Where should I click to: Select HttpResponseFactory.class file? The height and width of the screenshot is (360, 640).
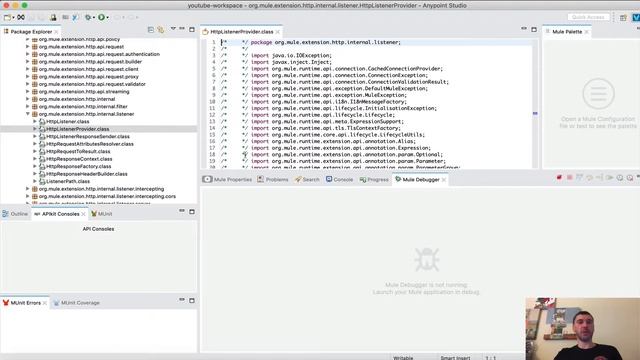(x=78, y=167)
